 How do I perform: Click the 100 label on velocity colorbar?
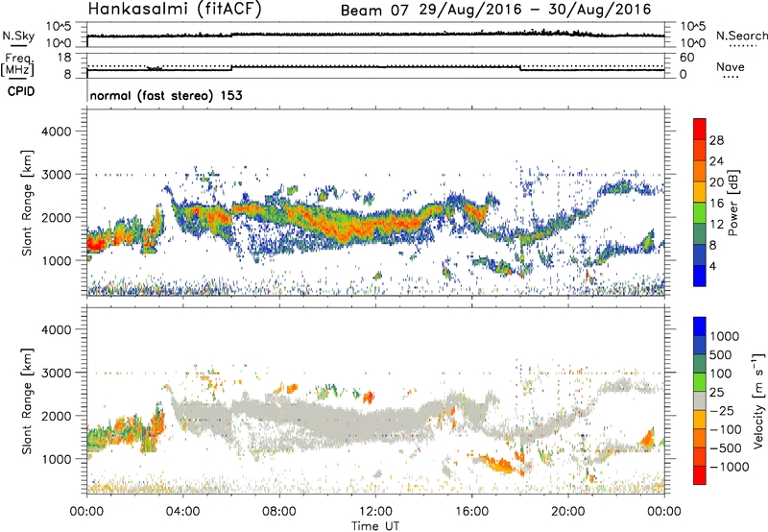[x=723, y=375]
